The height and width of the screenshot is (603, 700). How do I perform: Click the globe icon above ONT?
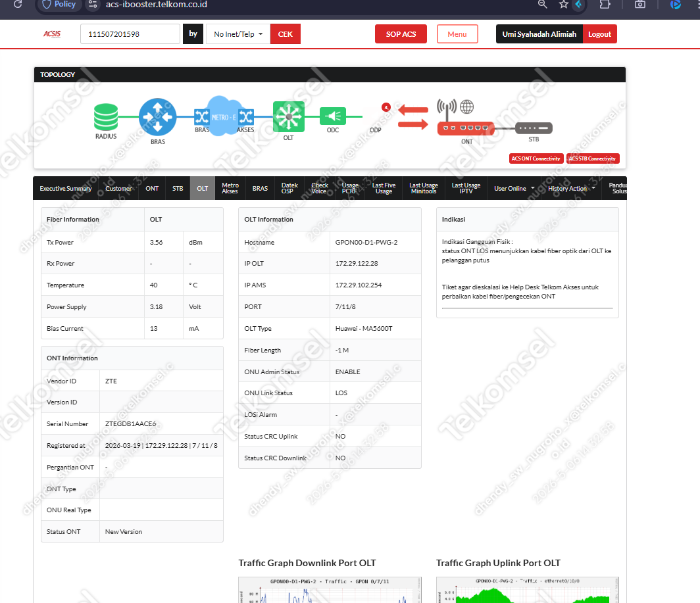tap(467, 107)
